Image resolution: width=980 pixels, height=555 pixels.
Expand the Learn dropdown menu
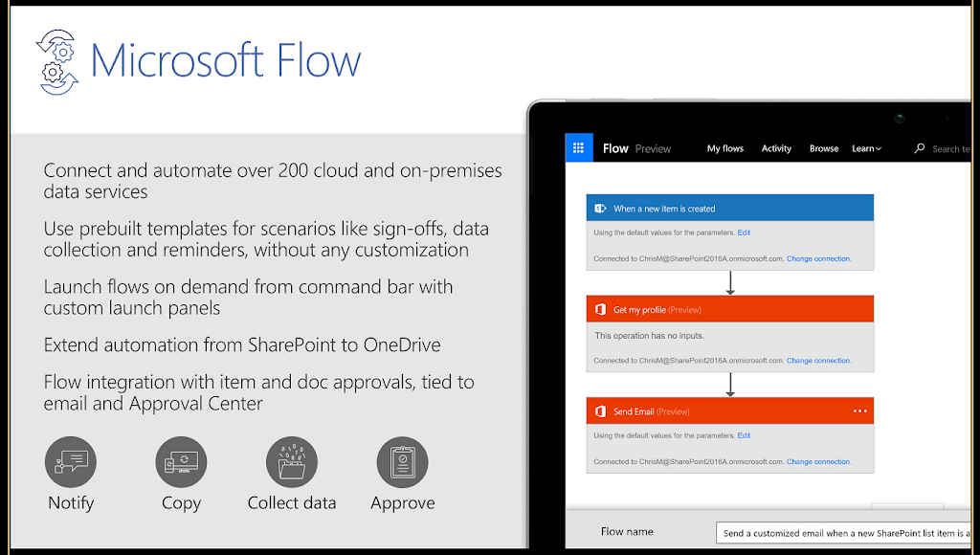pos(866,148)
